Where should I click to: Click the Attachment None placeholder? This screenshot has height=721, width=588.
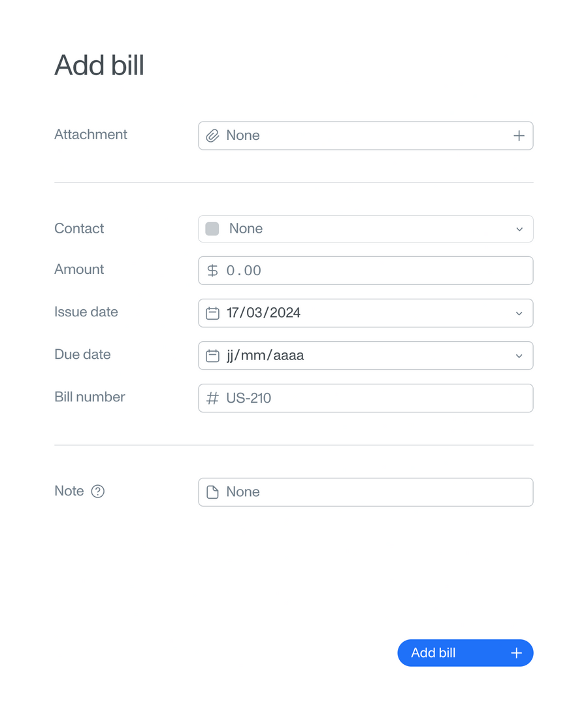point(242,135)
